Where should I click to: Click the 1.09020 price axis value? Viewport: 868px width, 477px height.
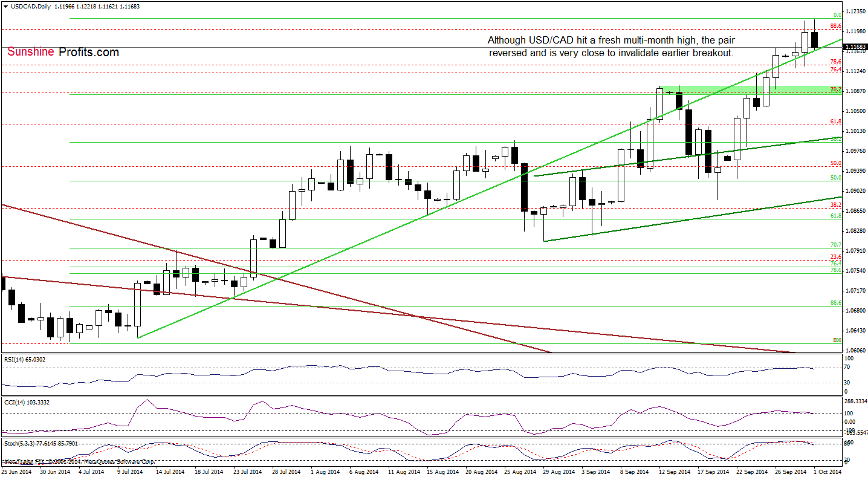tap(855, 190)
